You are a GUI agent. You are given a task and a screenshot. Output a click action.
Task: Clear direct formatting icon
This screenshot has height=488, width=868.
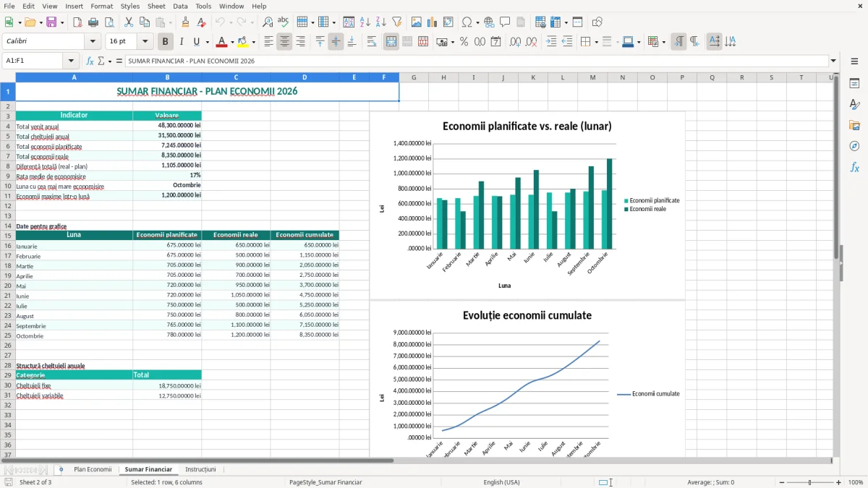tap(201, 22)
